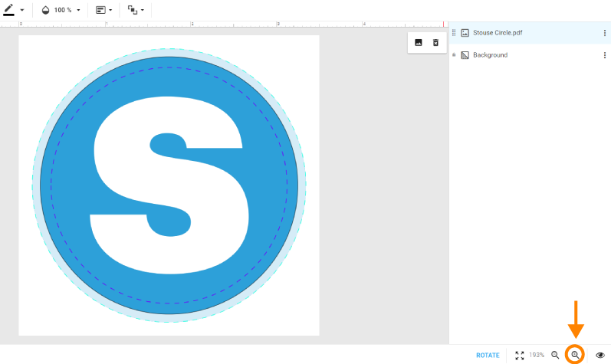Fit the canvas to screen with the expand icon
This screenshot has height=364, width=611.
click(x=520, y=355)
